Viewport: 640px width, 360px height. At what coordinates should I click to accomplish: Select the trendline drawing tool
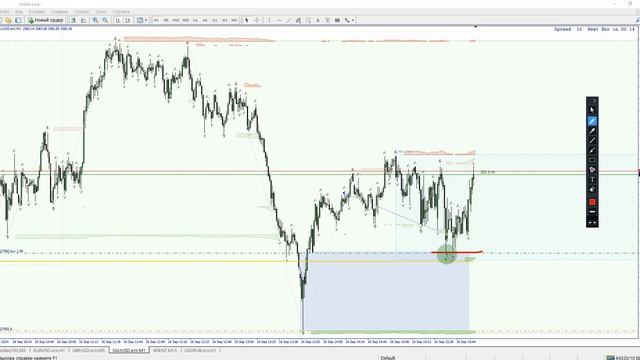(289, 20)
